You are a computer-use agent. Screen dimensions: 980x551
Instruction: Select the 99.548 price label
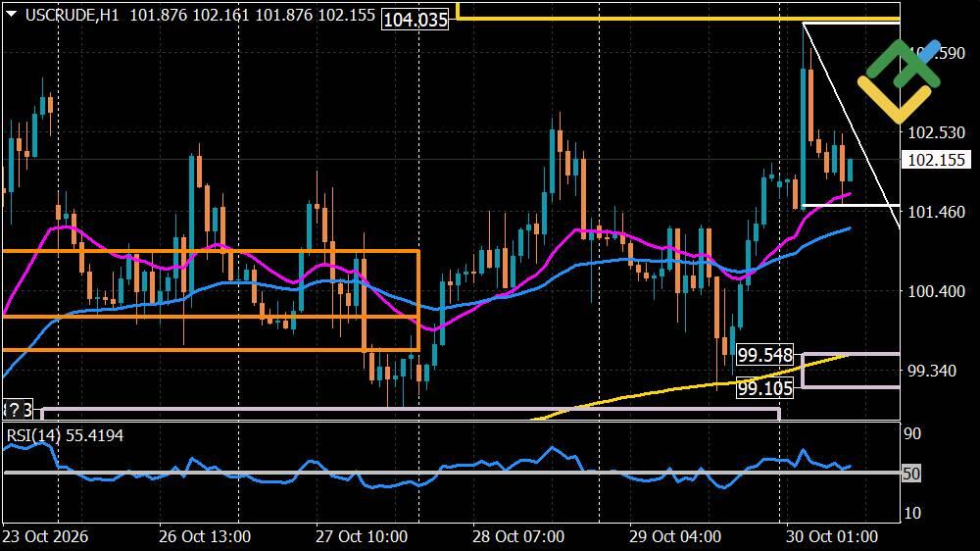point(765,355)
